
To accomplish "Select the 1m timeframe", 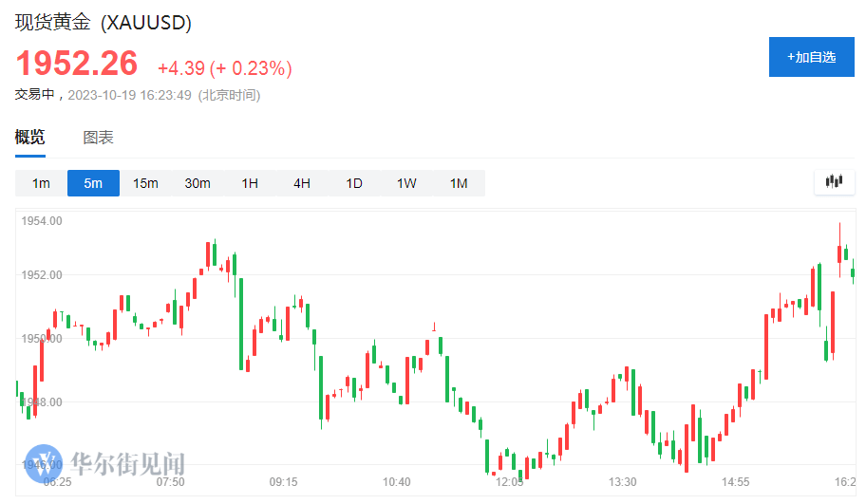I will (41, 183).
